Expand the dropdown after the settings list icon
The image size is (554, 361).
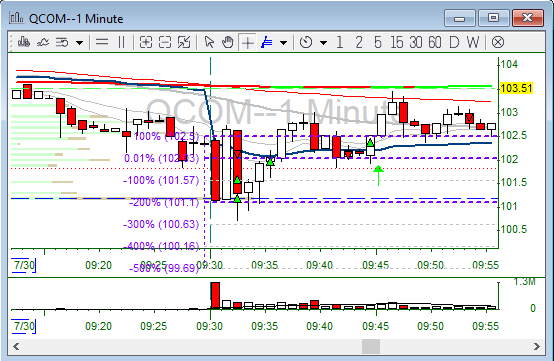pyautogui.click(x=79, y=43)
